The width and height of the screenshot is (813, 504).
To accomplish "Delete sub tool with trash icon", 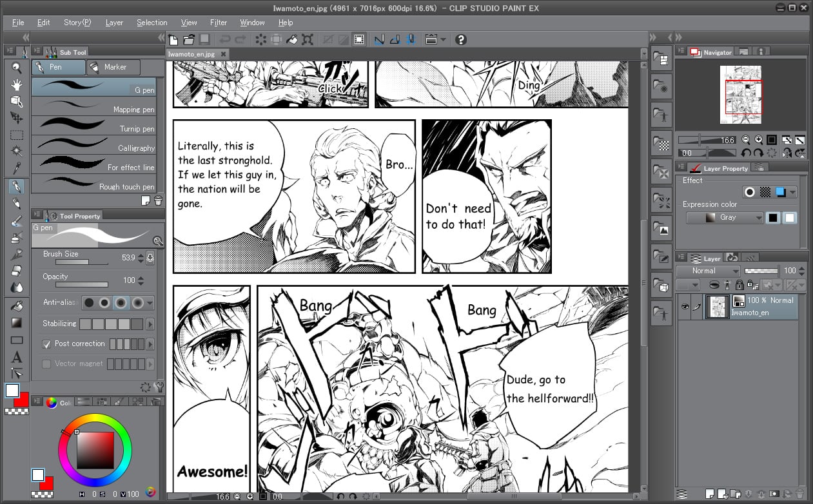I will [158, 201].
